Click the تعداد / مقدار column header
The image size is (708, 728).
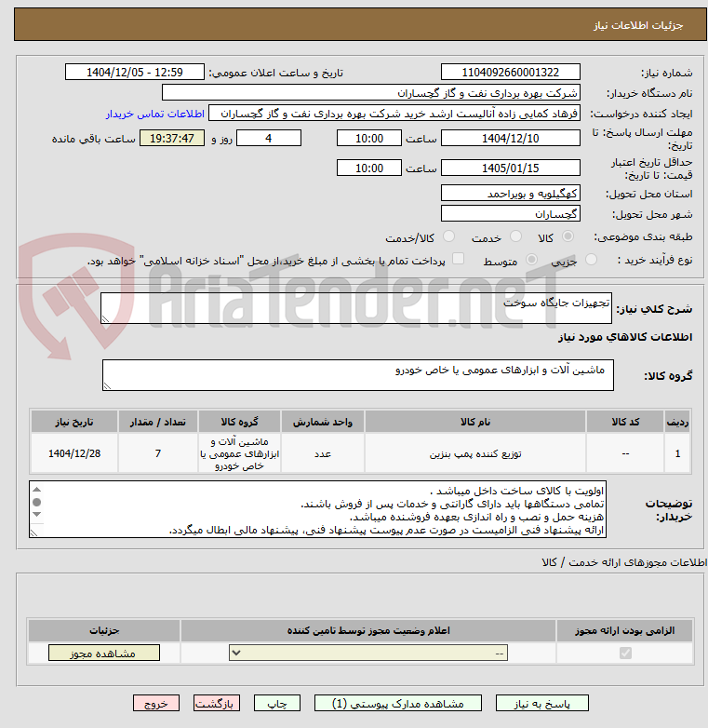tap(158, 422)
